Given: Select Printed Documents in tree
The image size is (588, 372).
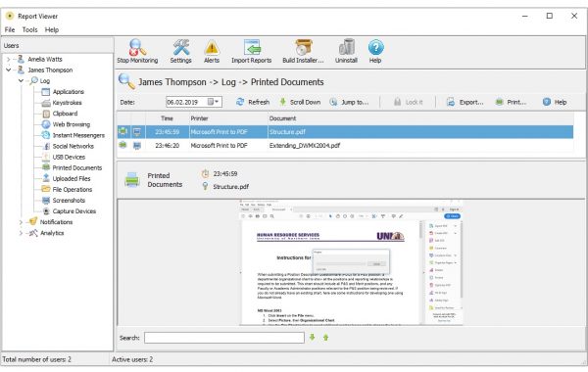Looking at the screenshot, I should (x=77, y=167).
